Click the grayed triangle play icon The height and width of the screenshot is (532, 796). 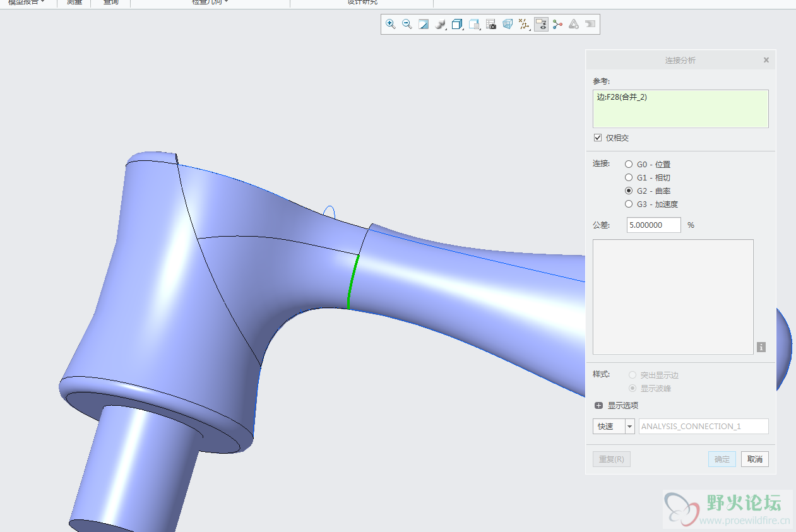pos(574,24)
